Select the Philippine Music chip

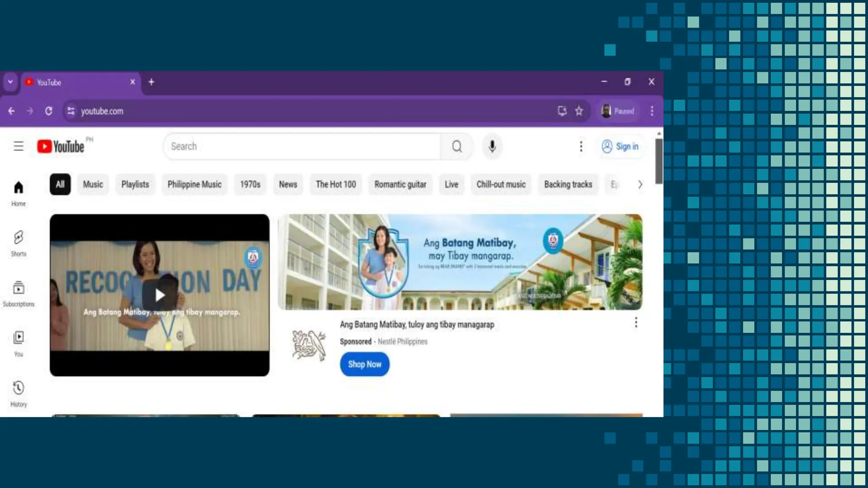[194, 184]
